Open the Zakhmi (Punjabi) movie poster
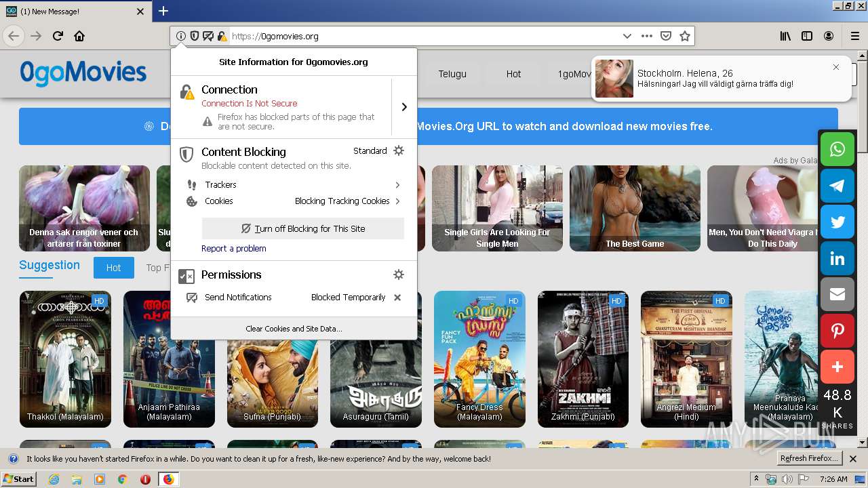 583,359
